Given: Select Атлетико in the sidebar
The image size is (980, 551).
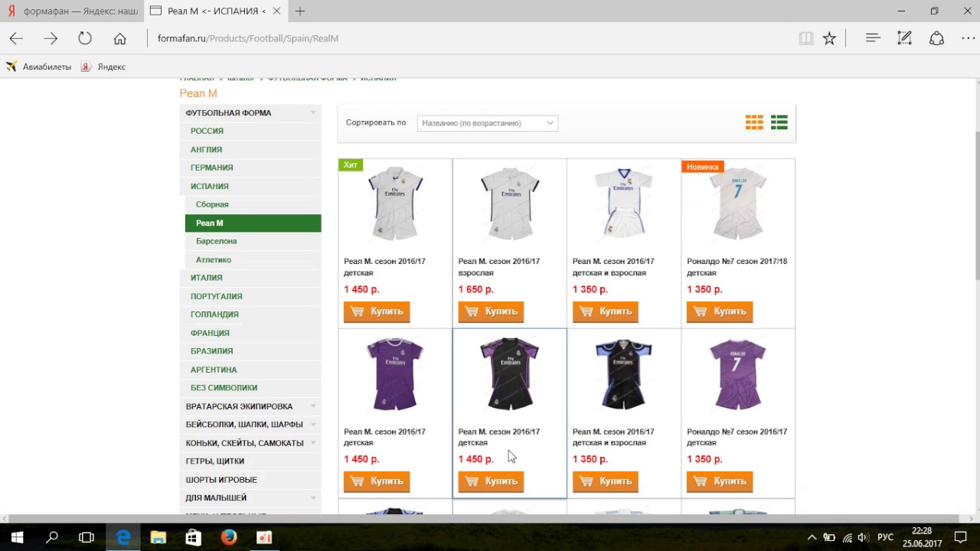Looking at the screenshot, I should coord(213,259).
